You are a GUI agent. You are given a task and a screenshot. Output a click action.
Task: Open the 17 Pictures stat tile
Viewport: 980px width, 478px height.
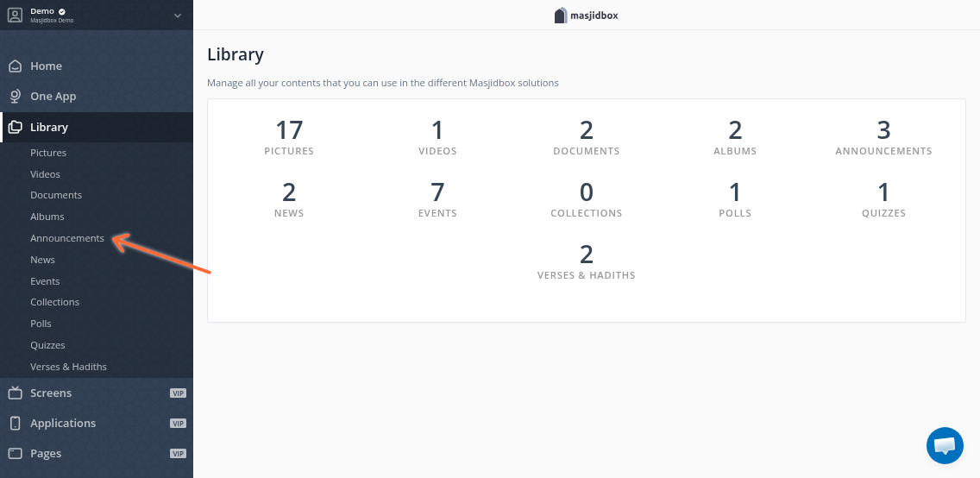pos(289,138)
